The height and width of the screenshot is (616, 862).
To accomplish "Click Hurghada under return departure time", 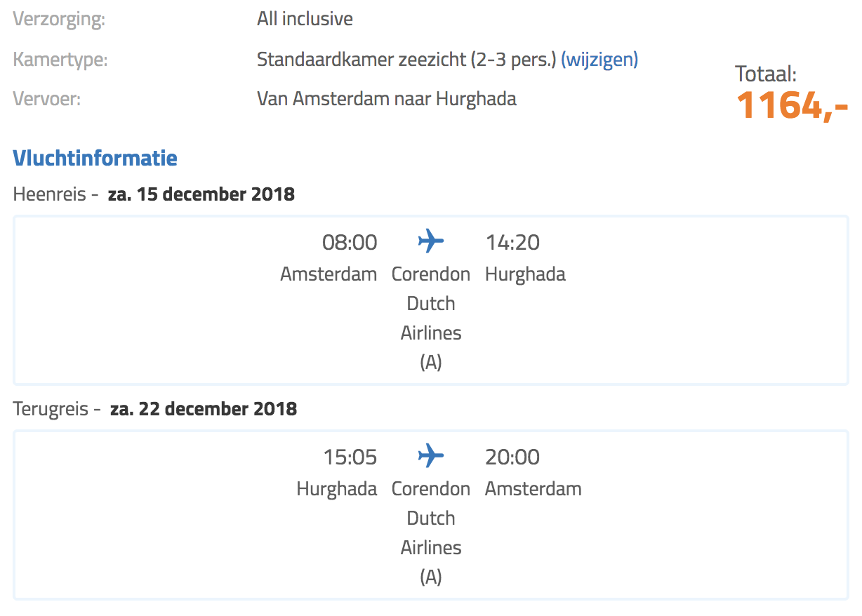I will (x=337, y=489).
